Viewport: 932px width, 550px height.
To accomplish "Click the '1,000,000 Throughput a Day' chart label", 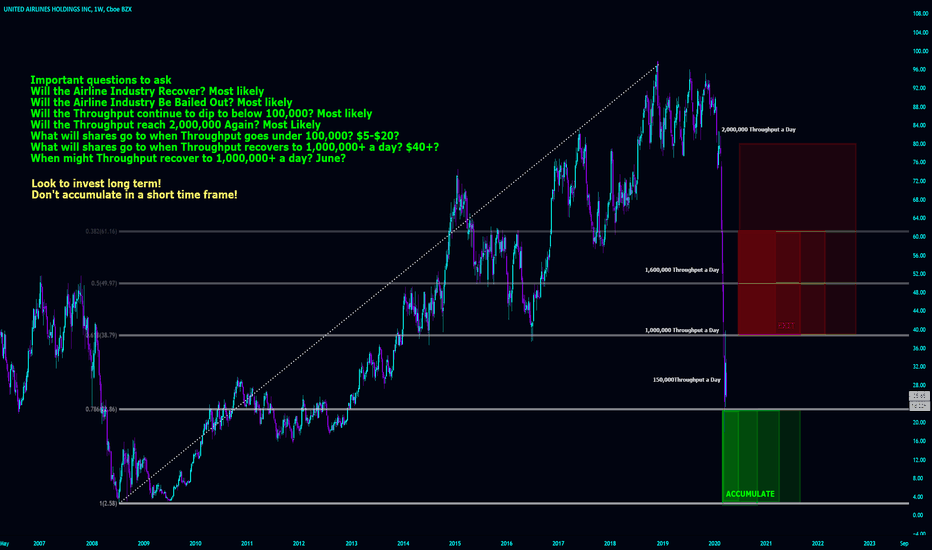I will [682, 329].
